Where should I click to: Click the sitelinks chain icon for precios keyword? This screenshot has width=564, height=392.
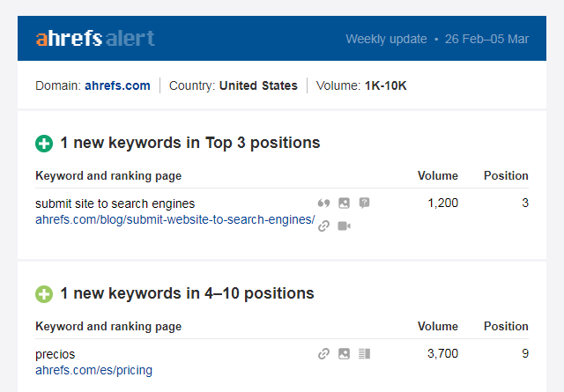point(323,354)
